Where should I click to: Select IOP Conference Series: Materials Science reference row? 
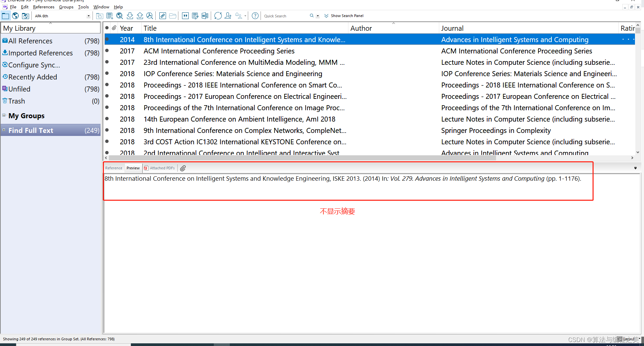click(x=369, y=73)
